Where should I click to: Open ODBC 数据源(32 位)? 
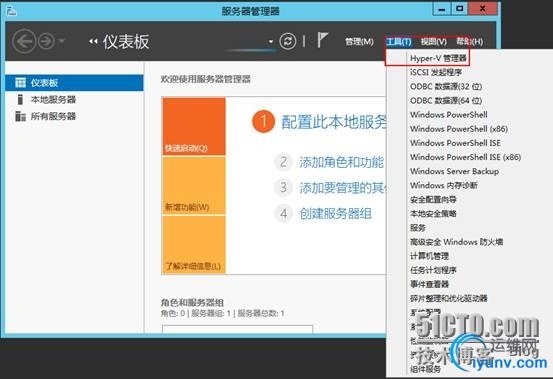[446, 86]
